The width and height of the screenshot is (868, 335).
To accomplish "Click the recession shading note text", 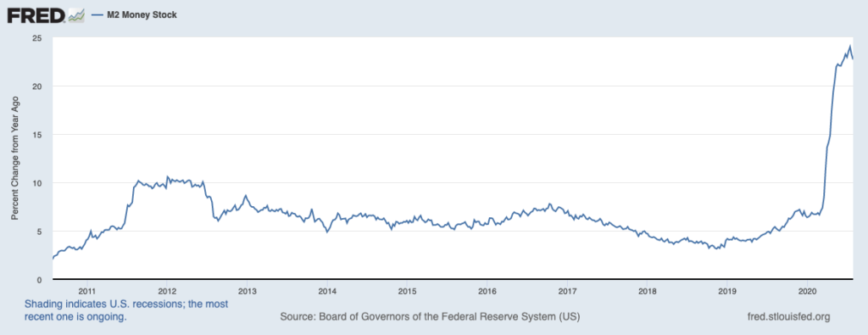I will tap(127, 310).
